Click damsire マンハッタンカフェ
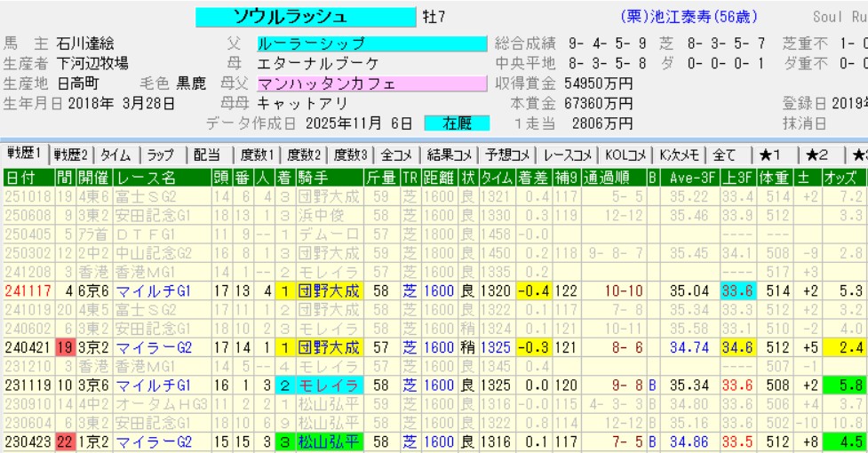The image size is (868, 453). (x=371, y=84)
